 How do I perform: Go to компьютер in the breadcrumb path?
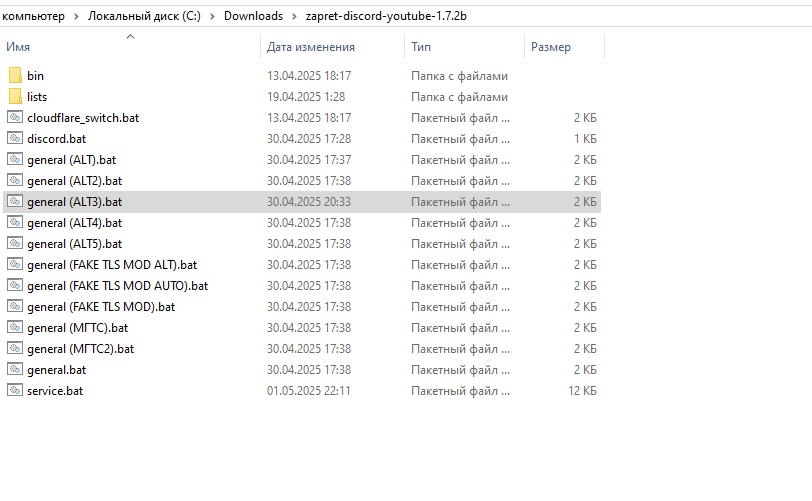tap(33, 16)
